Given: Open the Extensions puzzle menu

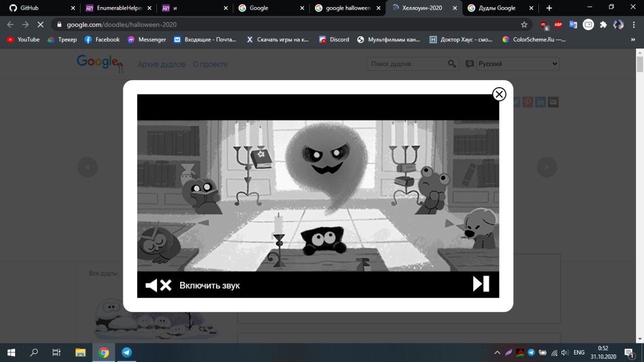Looking at the screenshot, I should 603,24.
